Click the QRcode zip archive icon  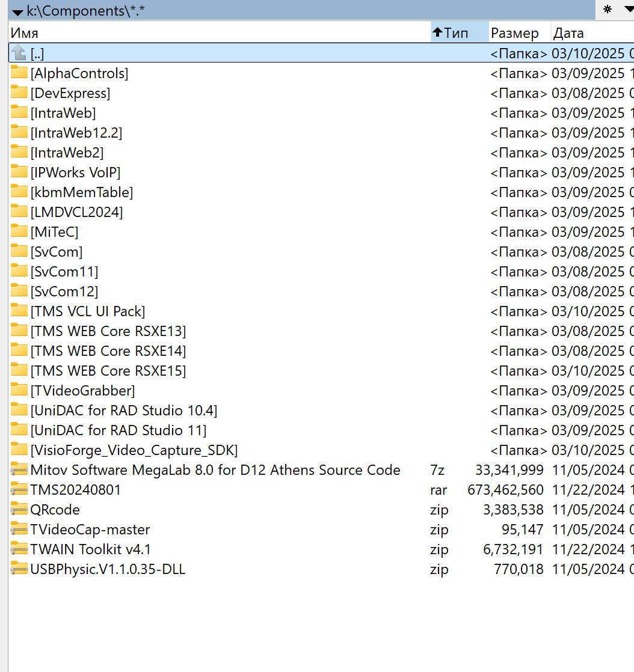click(19, 509)
